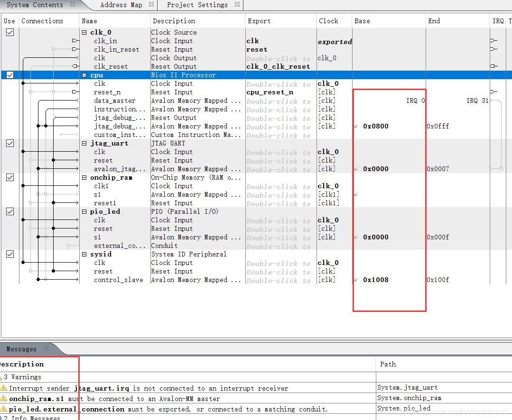Click the cpu_reset_n export cell

[270, 92]
